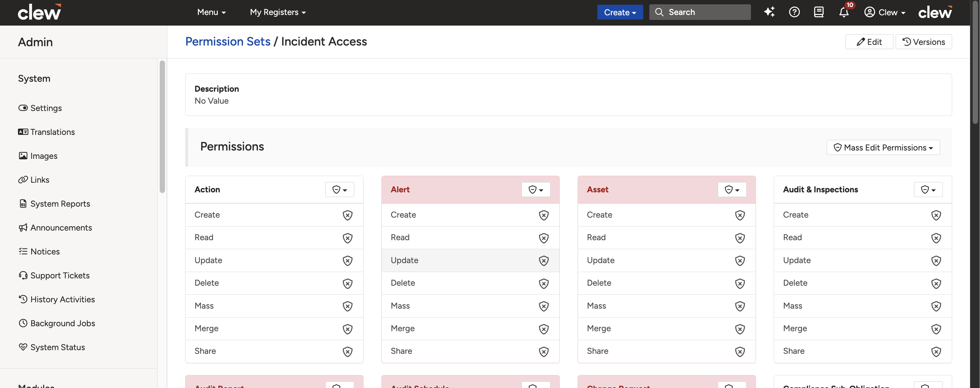The width and height of the screenshot is (980, 388).
Task: Toggle Alert Update permission shield
Action: click(544, 260)
